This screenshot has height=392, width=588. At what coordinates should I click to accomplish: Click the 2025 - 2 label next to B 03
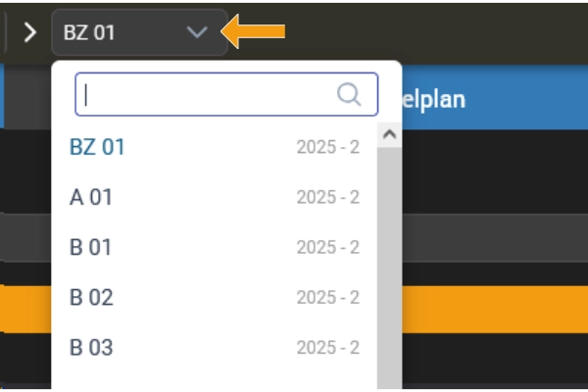pos(328,347)
